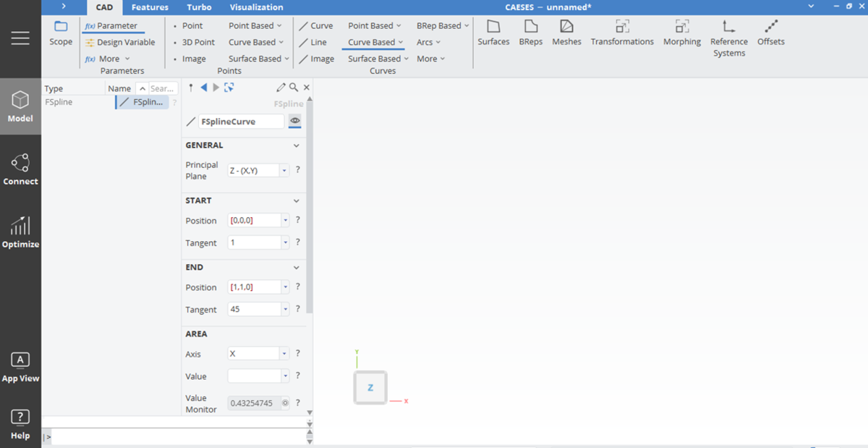Click the zoom-to-selection frame icon
The height and width of the screenshot is (448, 868).
pyautogui.click(x=229, y=87)
